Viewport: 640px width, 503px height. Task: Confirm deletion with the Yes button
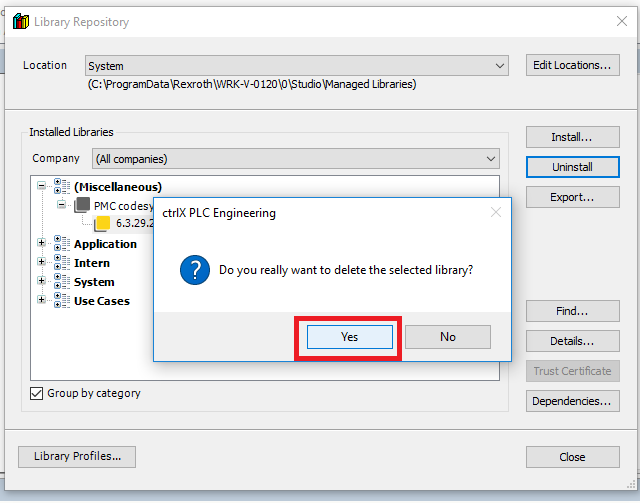[x=348, y=337]
